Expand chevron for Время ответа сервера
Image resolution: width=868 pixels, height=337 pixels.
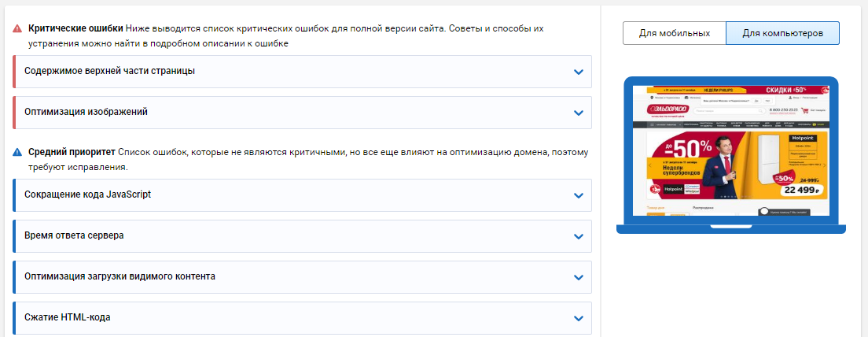[x=579, y=237]
